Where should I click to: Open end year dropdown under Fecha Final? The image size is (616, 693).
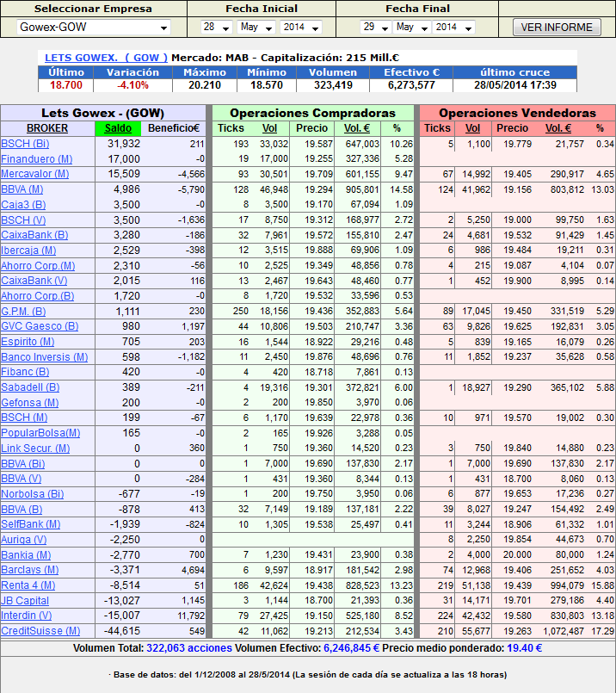point(453,28)
